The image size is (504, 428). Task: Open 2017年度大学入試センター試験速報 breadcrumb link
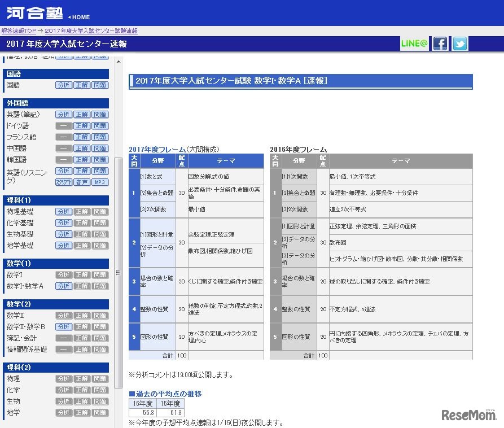(91, 31)
